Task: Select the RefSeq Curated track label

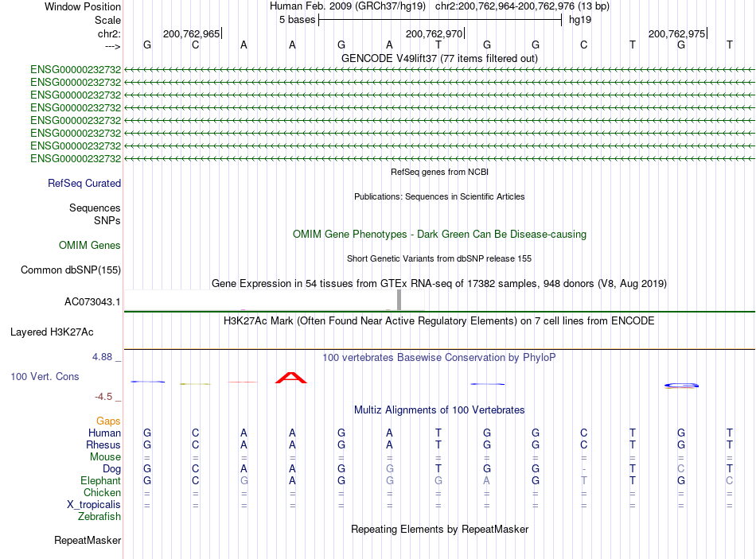Action: click(84, 183)
